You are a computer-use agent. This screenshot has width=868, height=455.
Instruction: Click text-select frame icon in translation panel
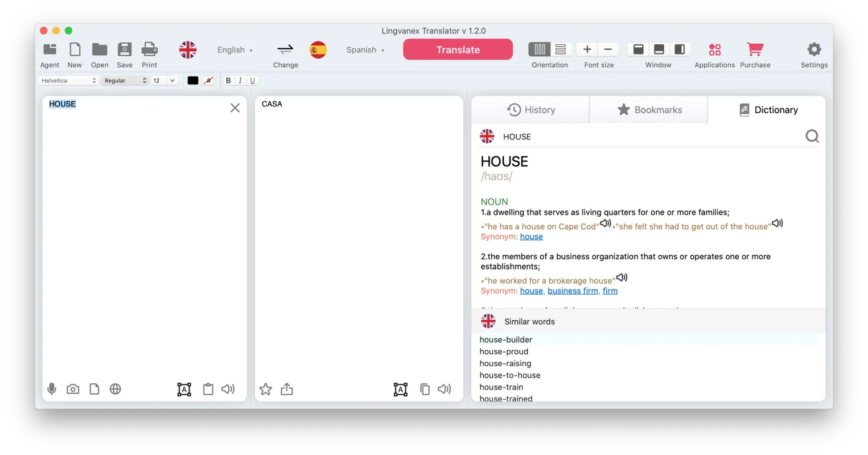[x=401, y=389]
